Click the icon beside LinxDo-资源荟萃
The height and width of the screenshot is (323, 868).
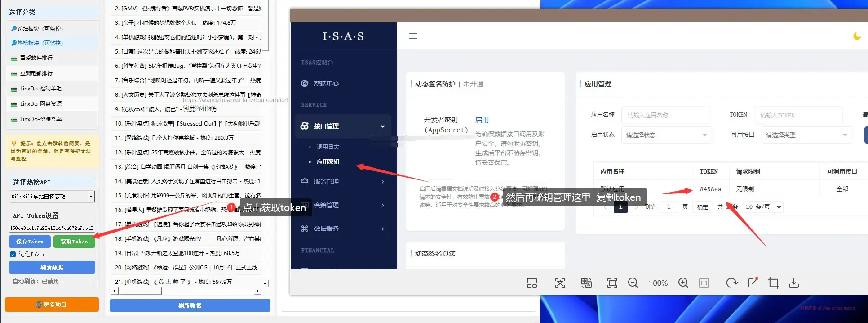(x=14, y=120)
